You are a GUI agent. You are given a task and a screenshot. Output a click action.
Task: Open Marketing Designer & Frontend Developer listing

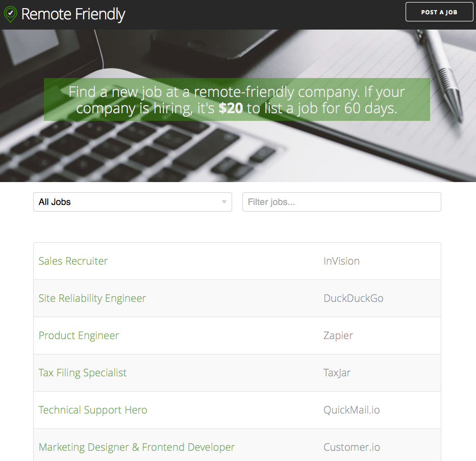click(x=137, y=447)
